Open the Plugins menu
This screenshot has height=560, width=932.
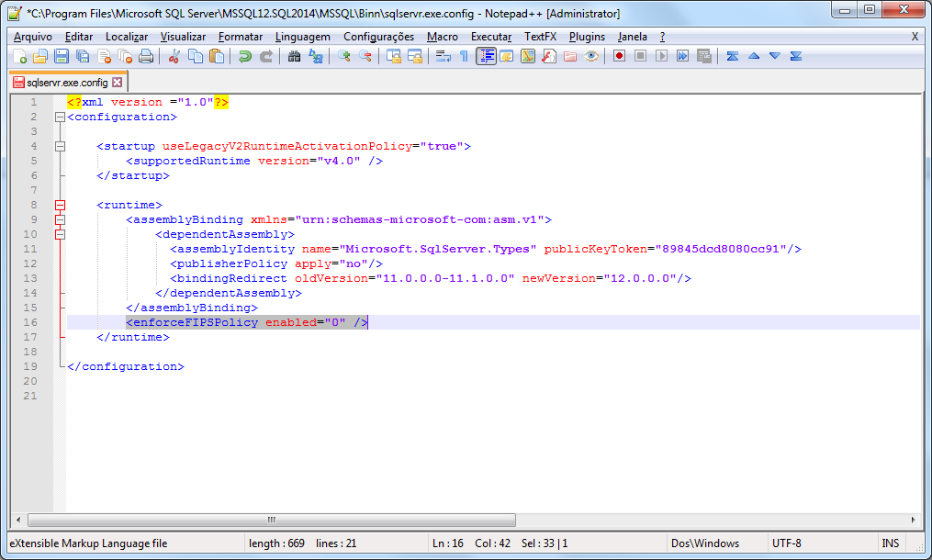(587, 37)
